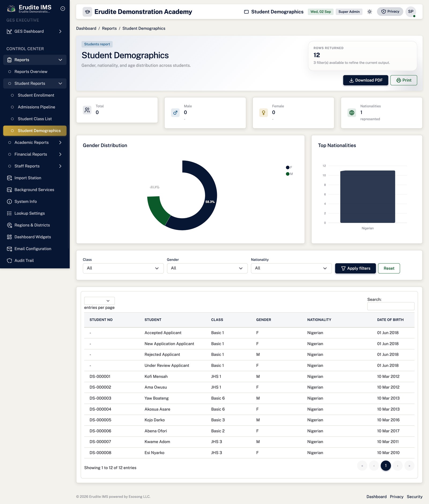
Task: Click the Download PDF button
Action: coord(365,80)
